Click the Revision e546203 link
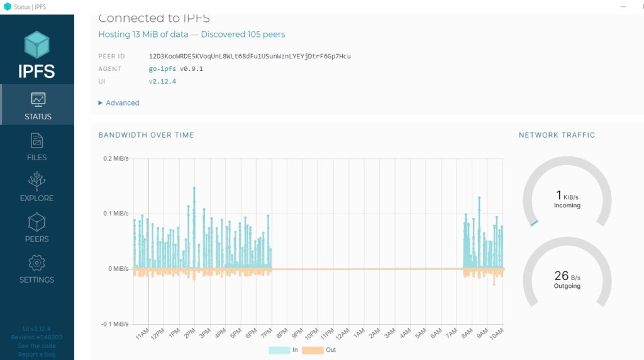The width and height of the screenshot is (644, 360). point(36,337)
